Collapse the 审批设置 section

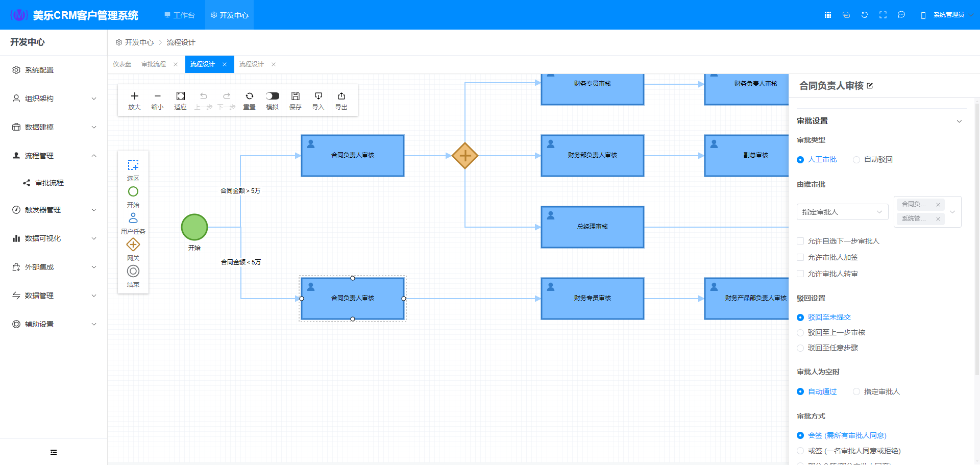(959, 121)
